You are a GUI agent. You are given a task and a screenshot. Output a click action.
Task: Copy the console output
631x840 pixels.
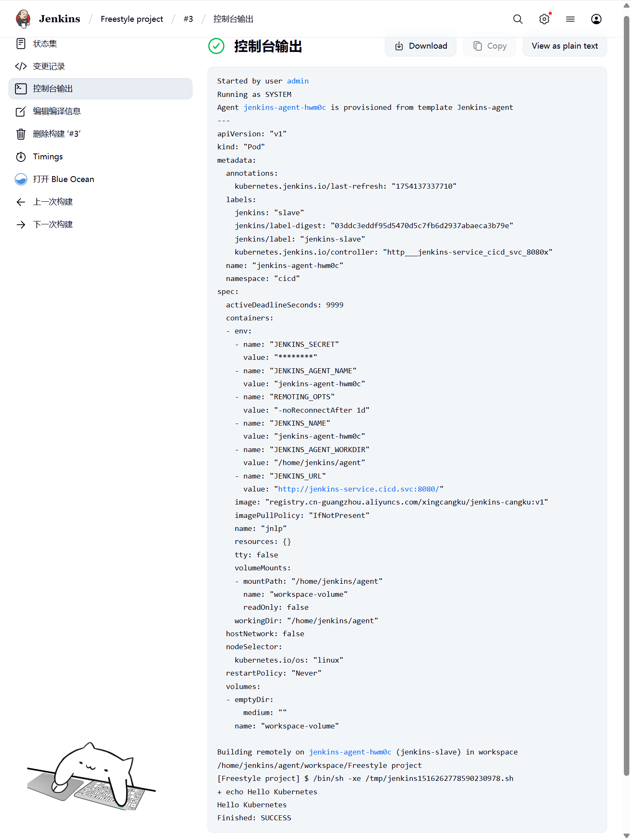coord(490,46)
